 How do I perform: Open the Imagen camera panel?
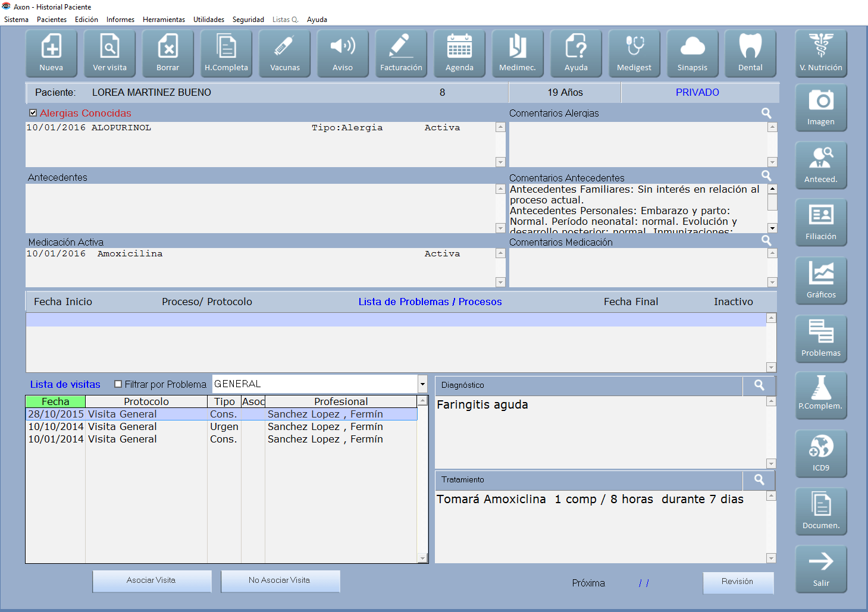point(821,108)
